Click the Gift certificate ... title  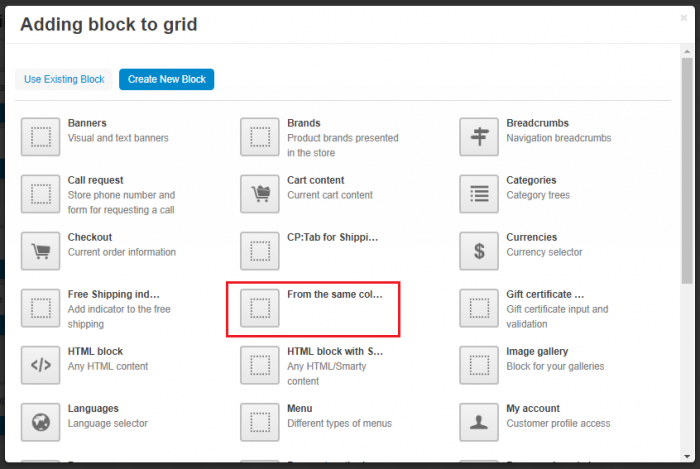click(x=545, y=295)
